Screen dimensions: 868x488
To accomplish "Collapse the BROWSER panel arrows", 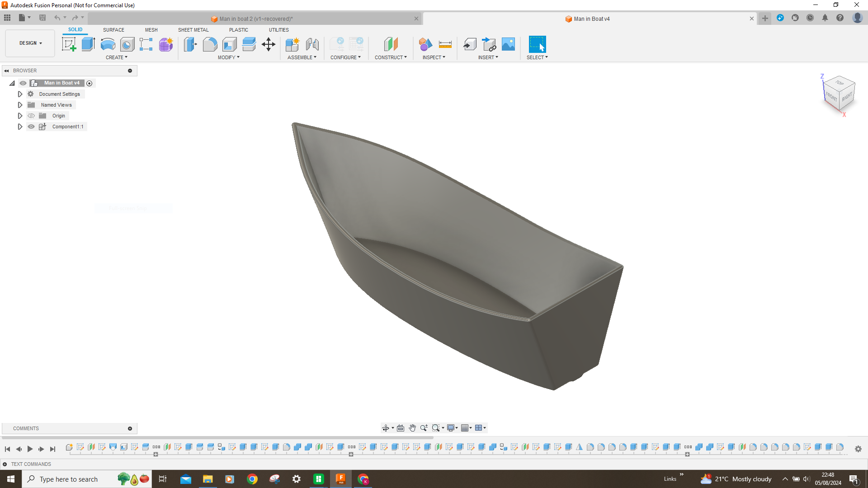I will pos(7,71).
